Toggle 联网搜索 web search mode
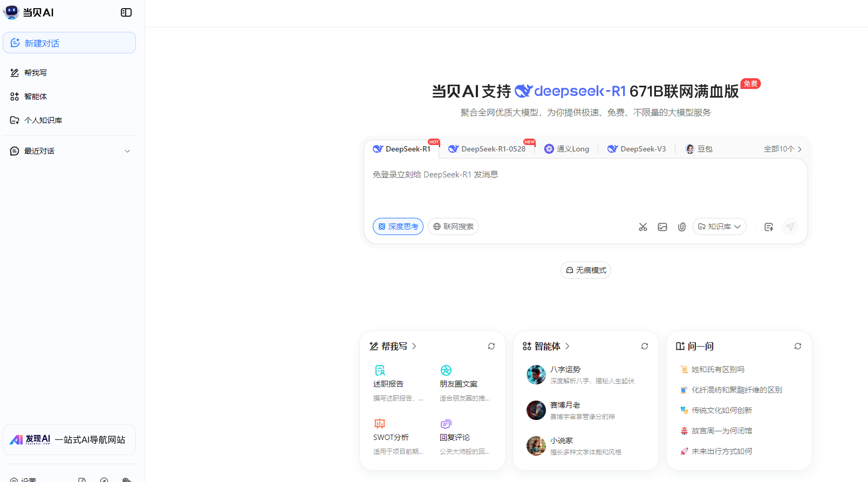Screen dimensions: 868x482 [x=453, y=226]
